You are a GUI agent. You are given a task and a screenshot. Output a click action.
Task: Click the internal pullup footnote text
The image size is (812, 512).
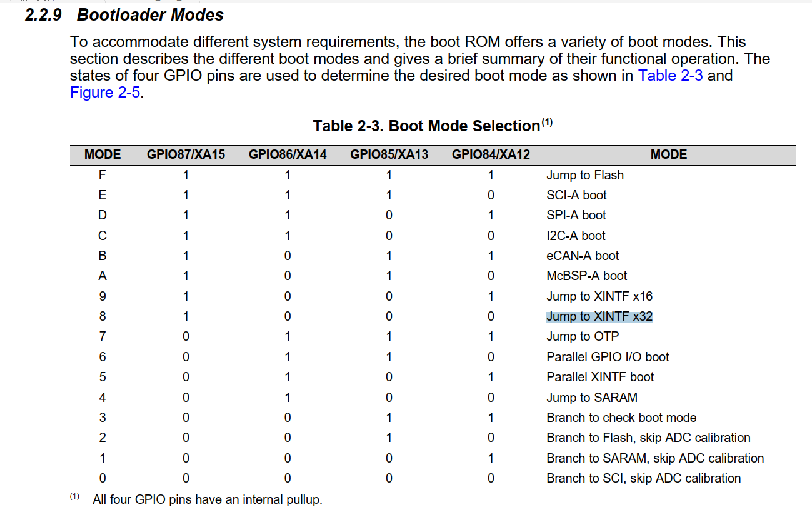click(207, 499)
